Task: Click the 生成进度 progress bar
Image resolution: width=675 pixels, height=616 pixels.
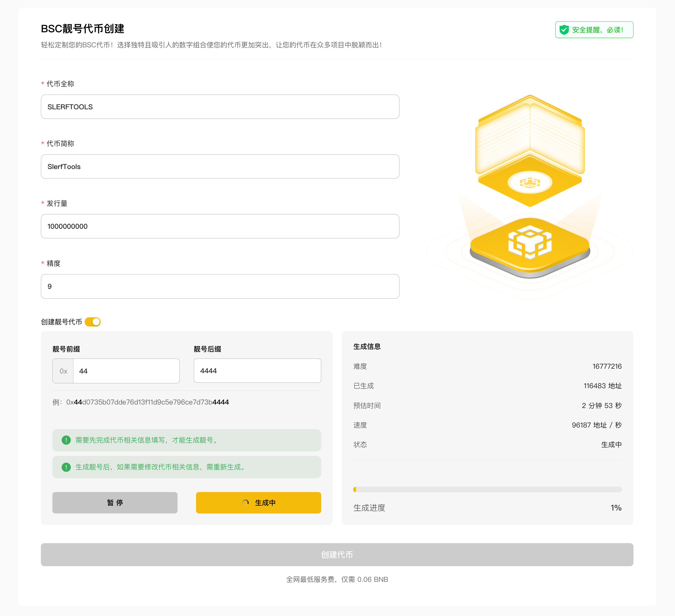Action: tap(487, 489)
